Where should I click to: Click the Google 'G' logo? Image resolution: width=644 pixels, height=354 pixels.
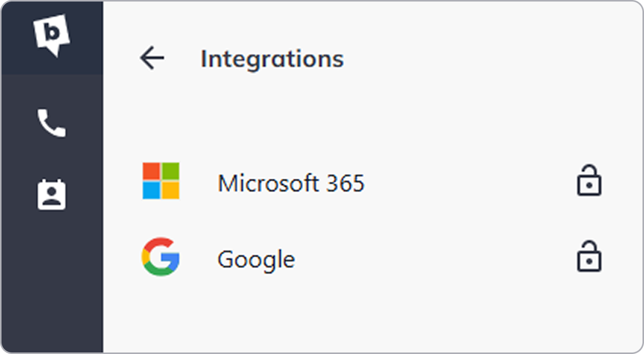160,257
